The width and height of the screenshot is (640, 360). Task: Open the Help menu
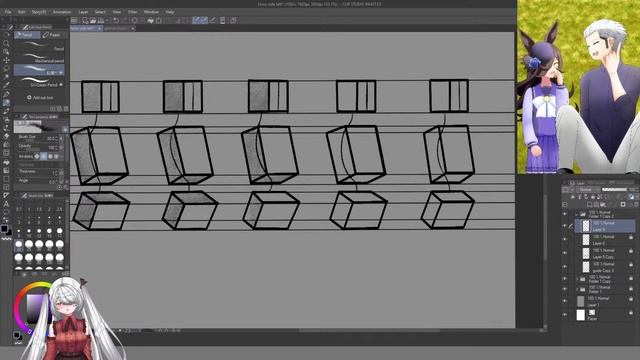point(170,12)
